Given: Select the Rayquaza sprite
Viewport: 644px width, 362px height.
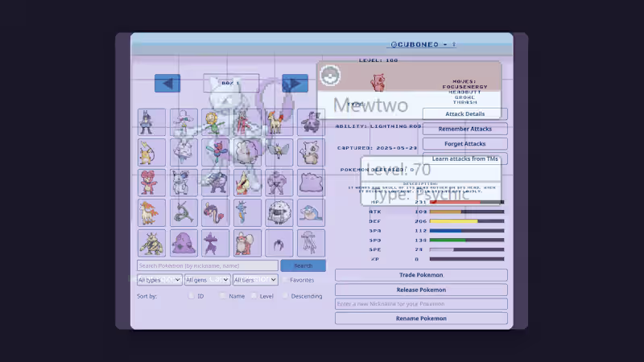Looking at the screenshot, I should coord(184,213).
